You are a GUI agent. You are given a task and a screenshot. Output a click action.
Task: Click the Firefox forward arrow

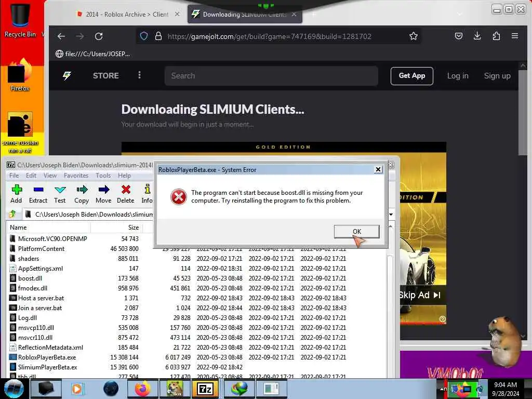79,36
